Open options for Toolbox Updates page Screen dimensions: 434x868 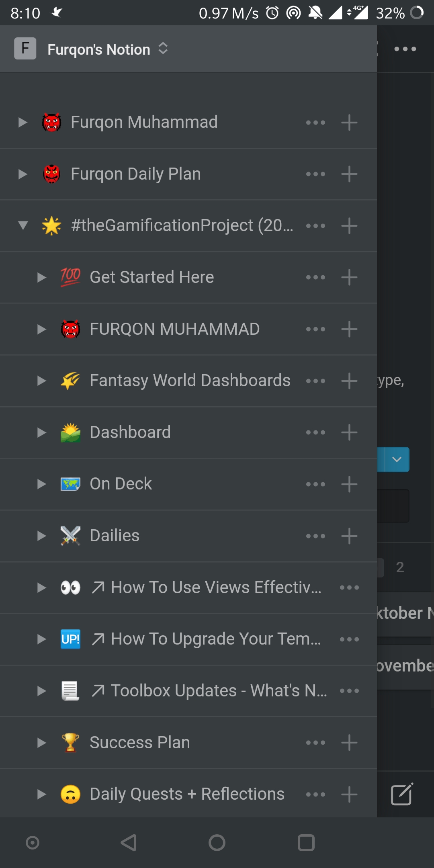click(349, 691)
